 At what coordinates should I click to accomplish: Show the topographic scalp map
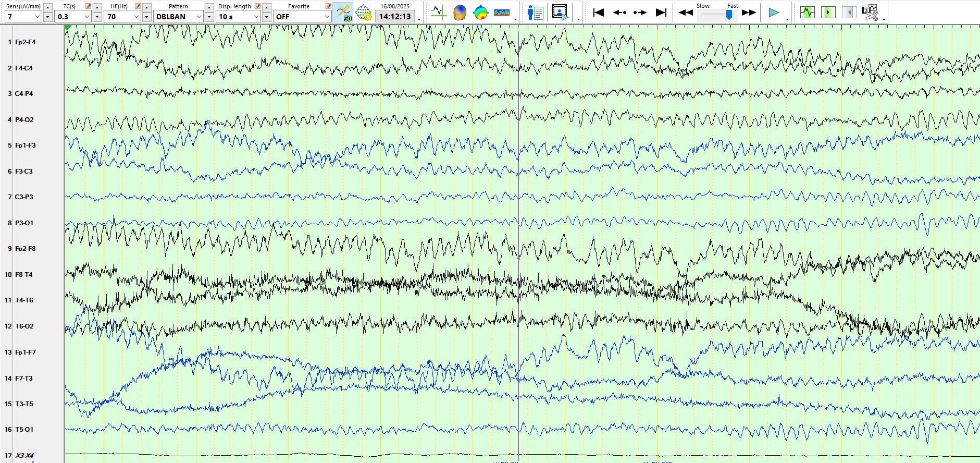click(x=480, y=12)
